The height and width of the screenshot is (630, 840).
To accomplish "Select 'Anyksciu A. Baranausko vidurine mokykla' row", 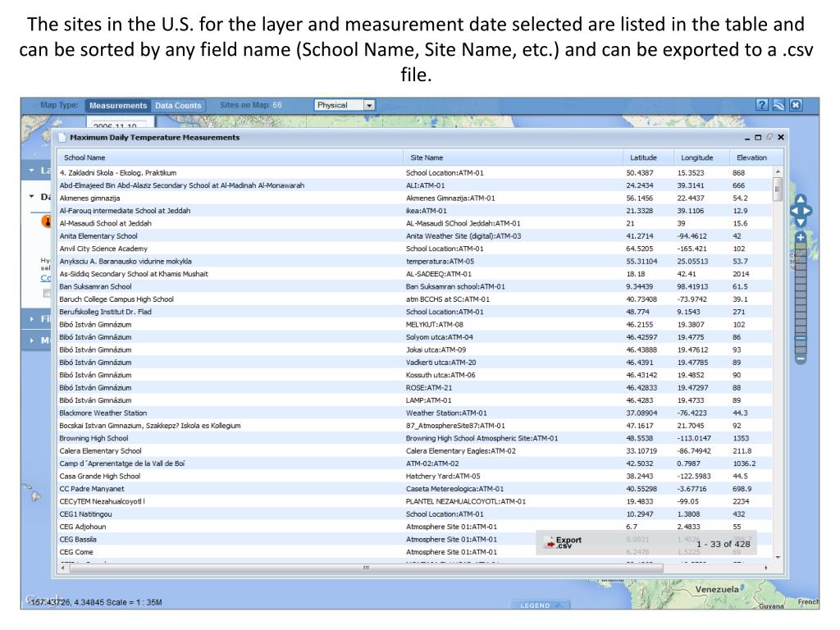I will click(x=414, y=262).
